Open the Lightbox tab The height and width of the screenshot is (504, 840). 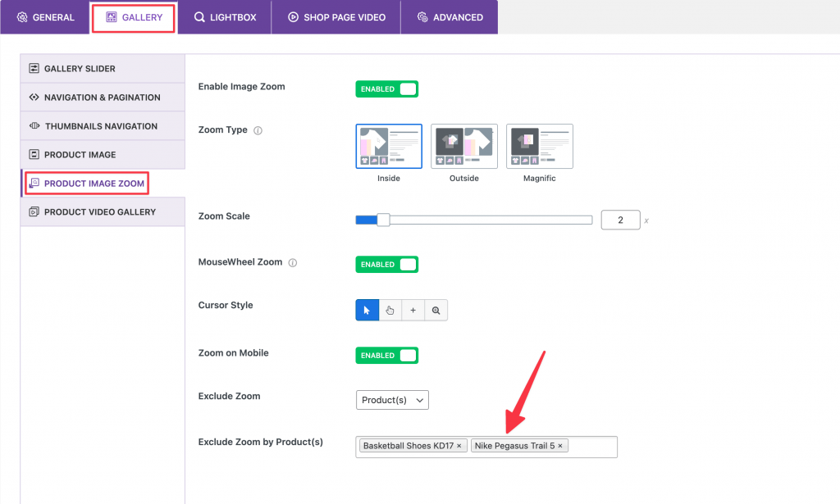[225, 17]
